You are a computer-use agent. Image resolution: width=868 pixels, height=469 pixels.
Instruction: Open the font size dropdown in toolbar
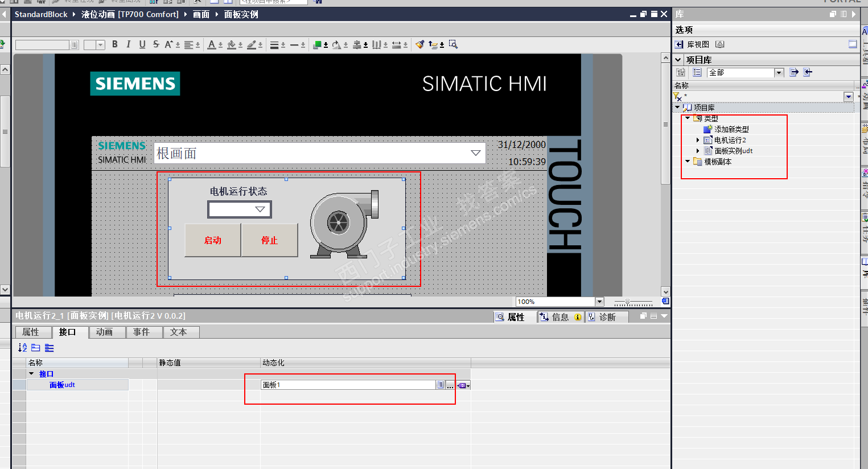click(x=101, y=45)
